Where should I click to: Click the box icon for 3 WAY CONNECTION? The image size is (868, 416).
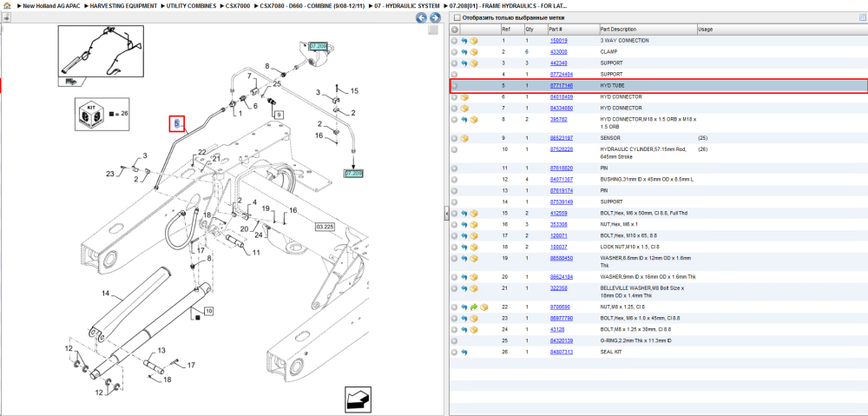click(474, 41)
